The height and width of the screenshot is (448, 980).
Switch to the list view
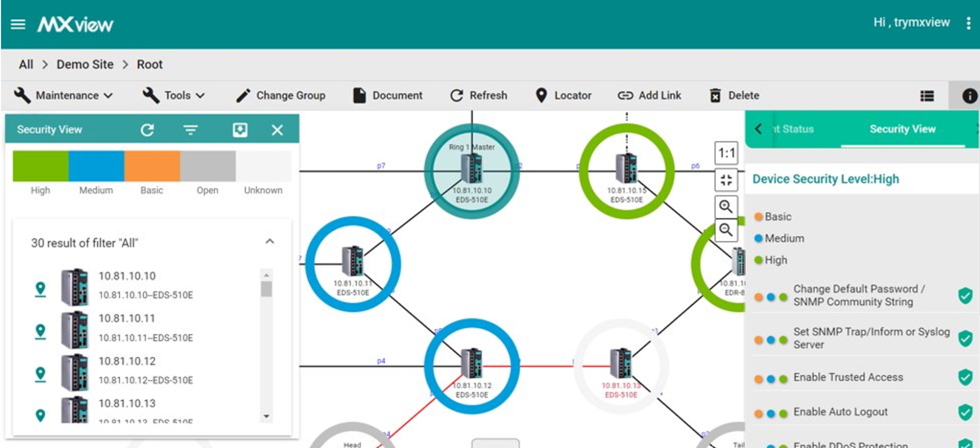(927, 96)
